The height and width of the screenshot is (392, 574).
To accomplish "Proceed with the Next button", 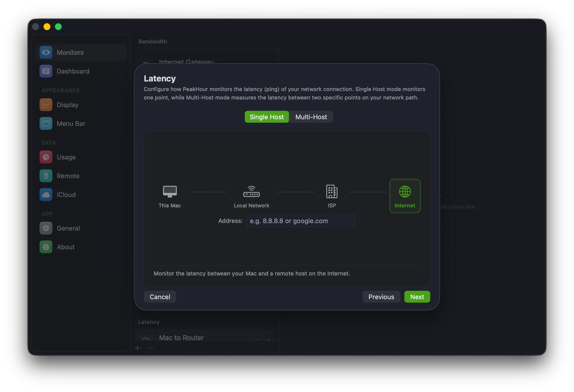I will (417, 297).
